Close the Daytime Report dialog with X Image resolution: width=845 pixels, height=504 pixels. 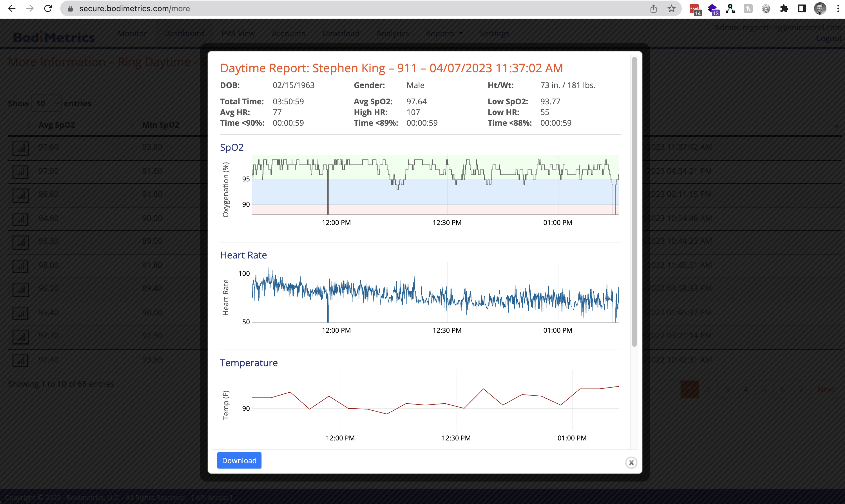click(x=631, y=462)
